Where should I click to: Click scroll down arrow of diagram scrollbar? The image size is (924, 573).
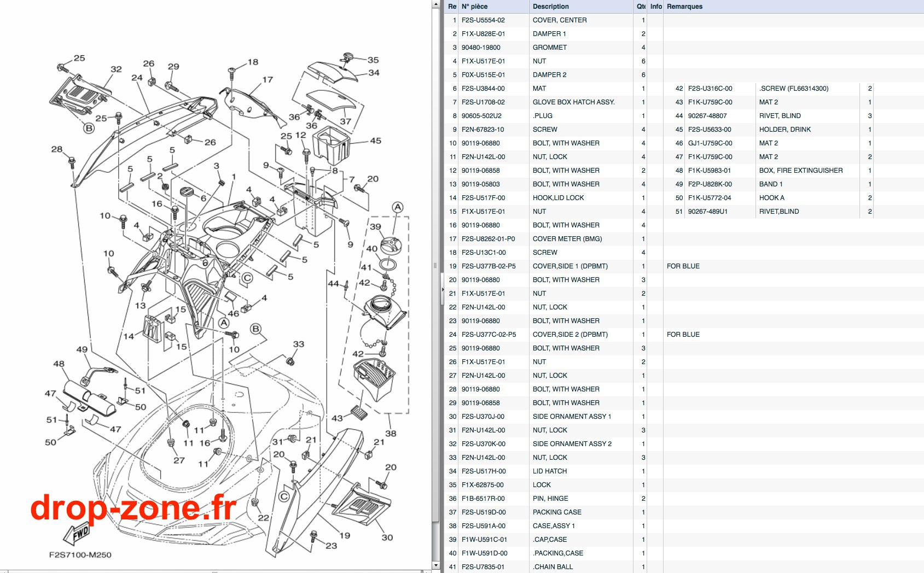(x=436, y=565)
